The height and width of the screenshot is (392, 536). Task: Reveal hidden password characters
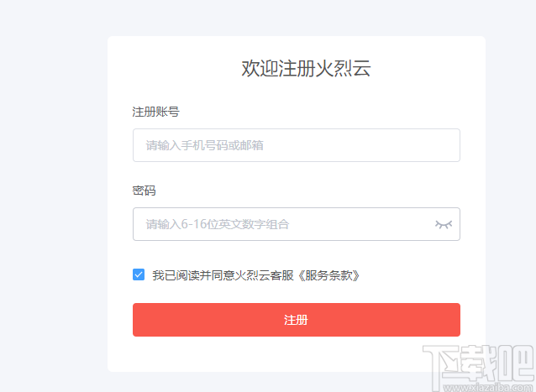point(443,224)
